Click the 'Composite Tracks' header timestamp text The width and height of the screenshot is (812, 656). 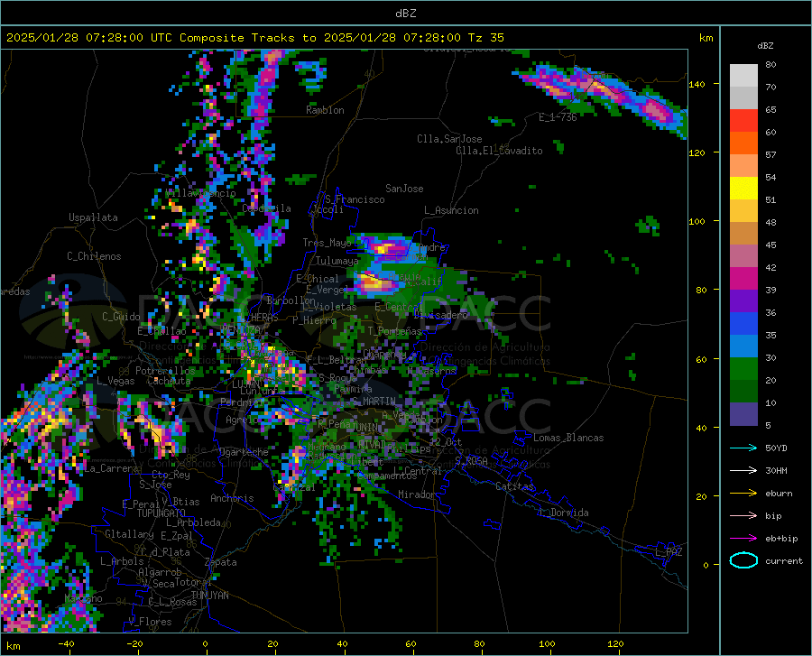[254, 38]
